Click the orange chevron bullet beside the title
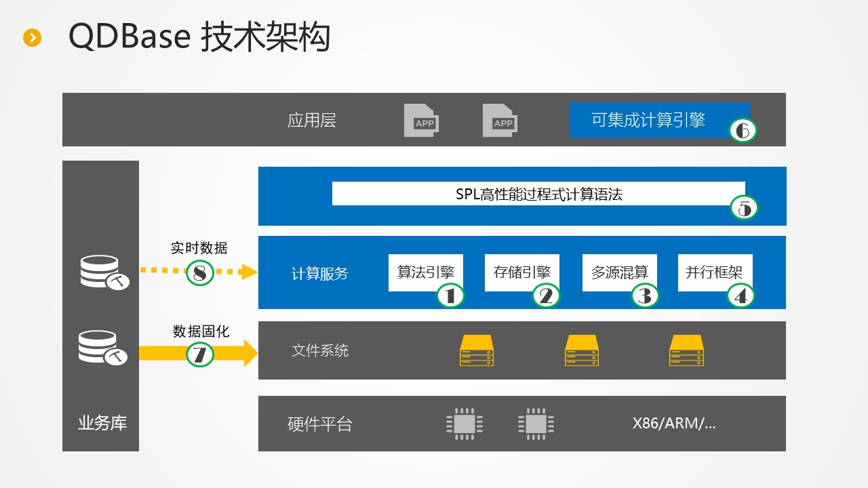Screen dimensions: 868x488 click(33, 38)
